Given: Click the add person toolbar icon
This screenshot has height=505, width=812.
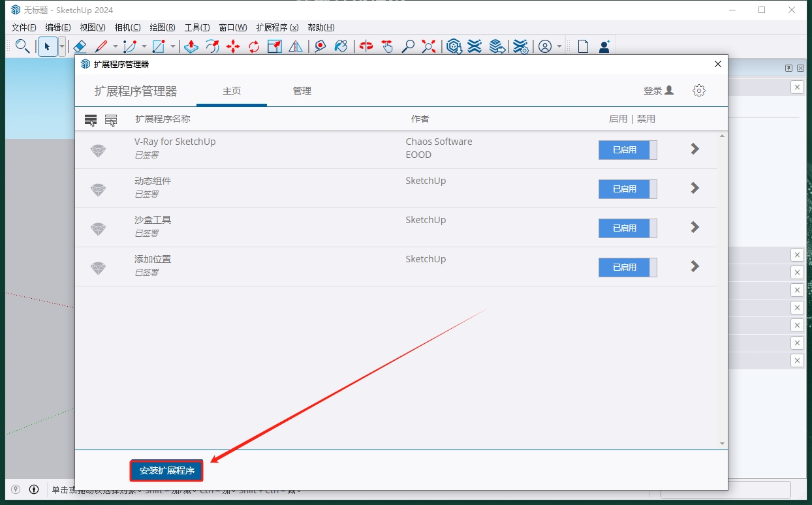Looking at the screenshot, I should [x=604, y=46].
